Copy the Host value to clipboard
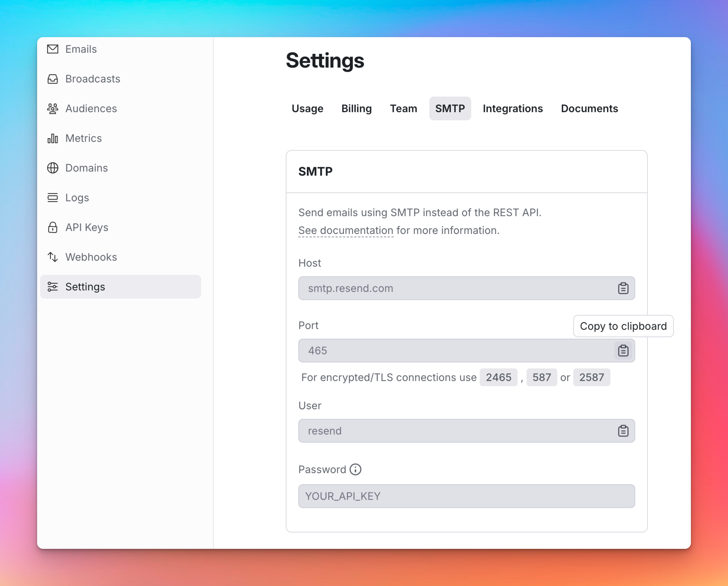Screen dimensions: 728x586 coord(623,288)
